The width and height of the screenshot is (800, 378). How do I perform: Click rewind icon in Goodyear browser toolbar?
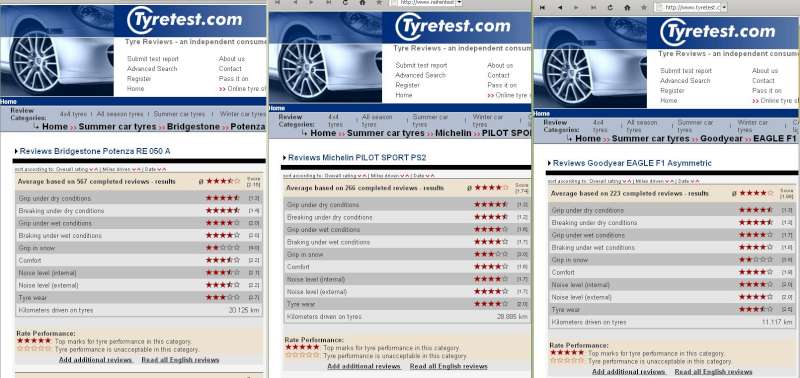pos(542,8)
